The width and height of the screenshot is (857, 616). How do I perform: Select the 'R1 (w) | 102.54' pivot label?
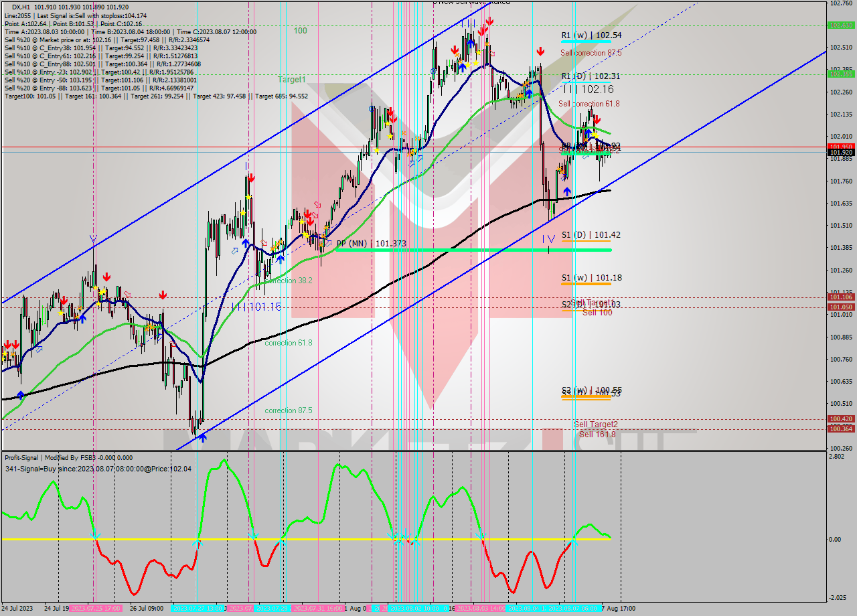click(x=591, y=35)
